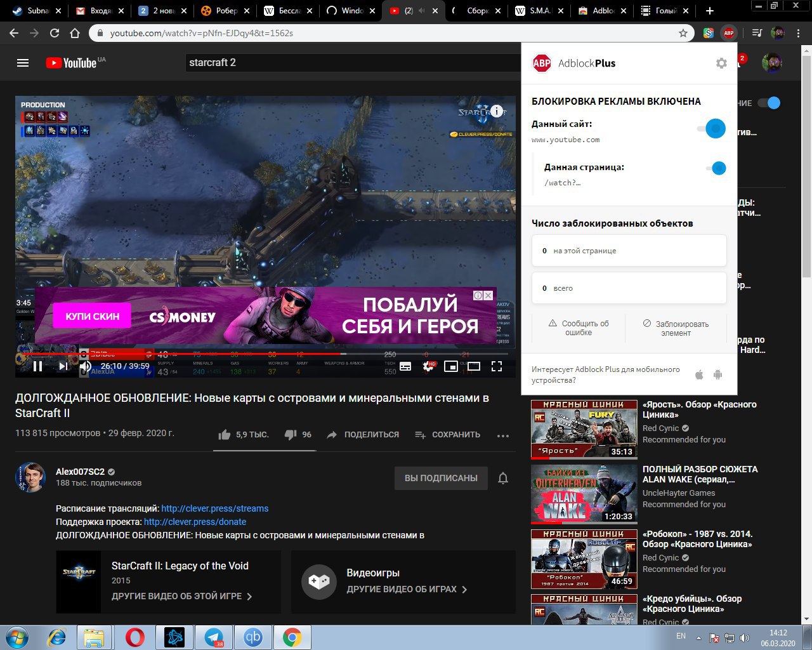Switch to theater mode
The image size is (812, 650).
click(474, 366)
